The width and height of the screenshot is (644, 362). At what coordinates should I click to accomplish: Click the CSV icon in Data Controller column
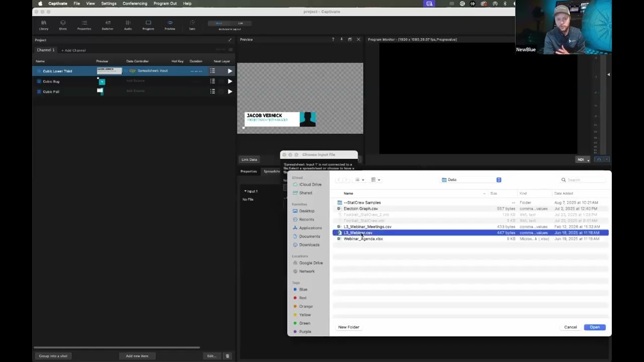coord(132,71)
